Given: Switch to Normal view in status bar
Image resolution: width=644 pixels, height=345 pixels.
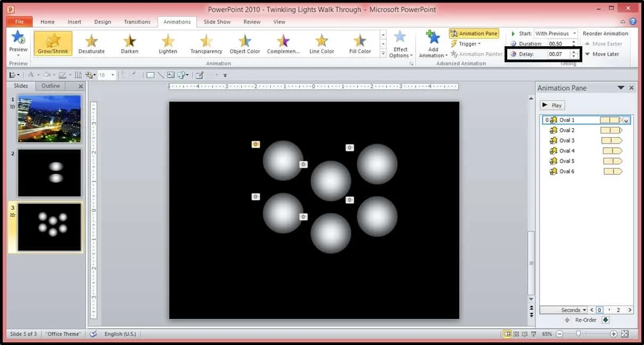Looking at the screenshot, I should pyautogui.click(x=507, y=334).
